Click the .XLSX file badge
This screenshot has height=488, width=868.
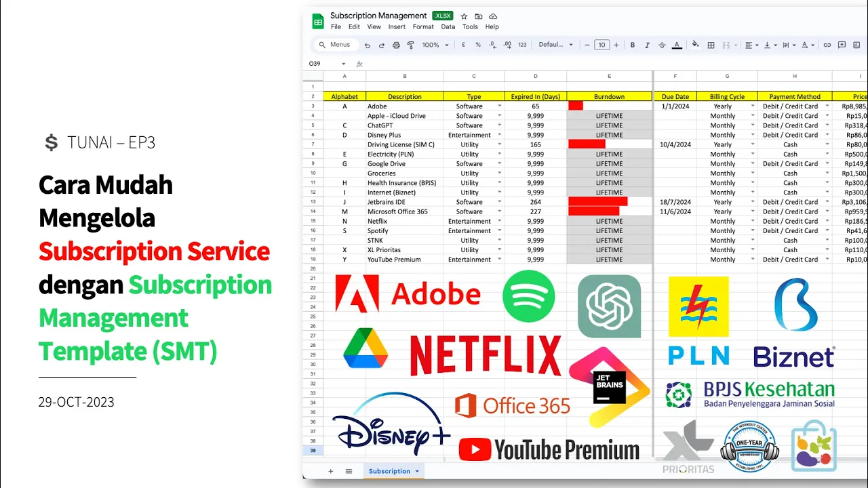[443, 16]
